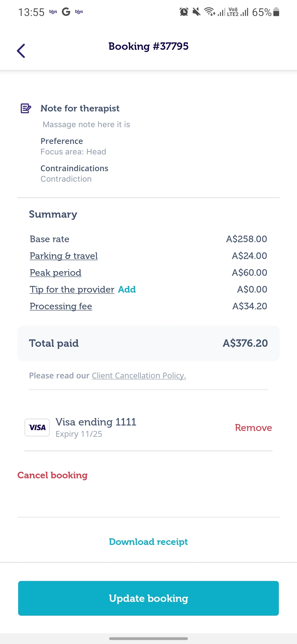
Task: Tap the Note for therapist heading
Action: point(80,108)
